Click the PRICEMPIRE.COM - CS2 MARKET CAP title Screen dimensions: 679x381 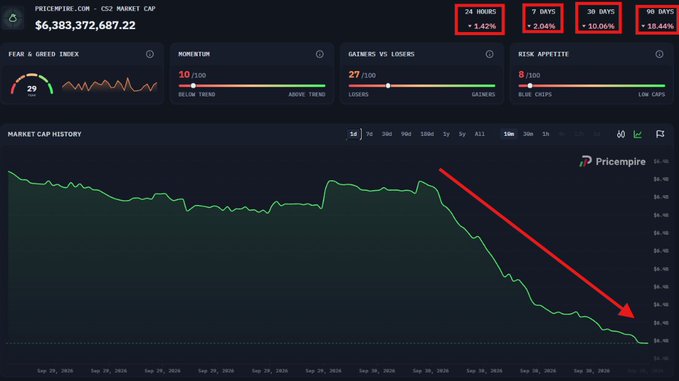(95, 9)
